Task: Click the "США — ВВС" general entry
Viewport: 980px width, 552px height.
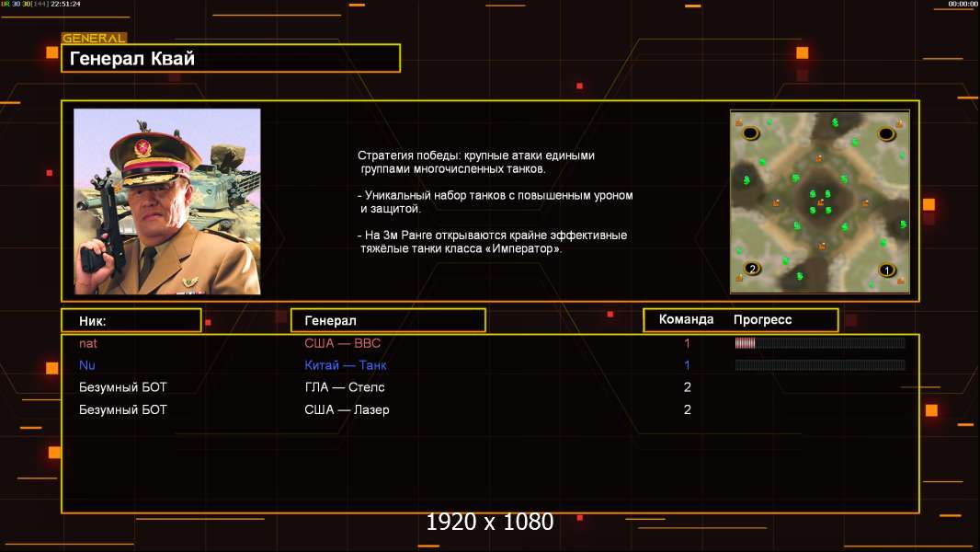Action: tap(343, 343)
